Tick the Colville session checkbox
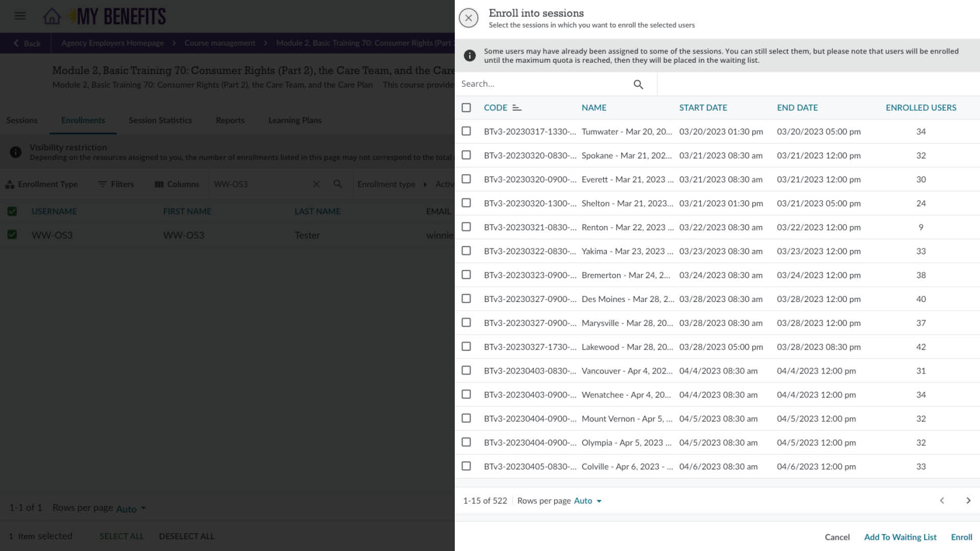 (466, 466)
